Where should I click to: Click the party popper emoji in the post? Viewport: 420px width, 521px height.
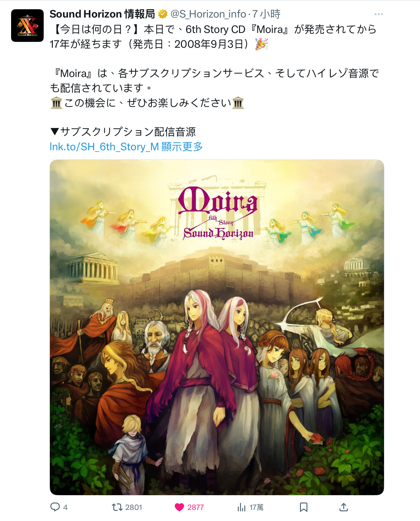(262, 44)
